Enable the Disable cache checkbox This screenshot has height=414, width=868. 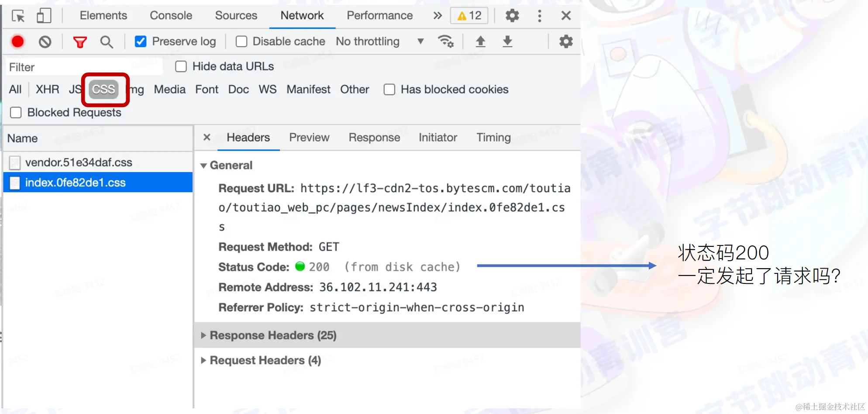click(x=241, y=41)
